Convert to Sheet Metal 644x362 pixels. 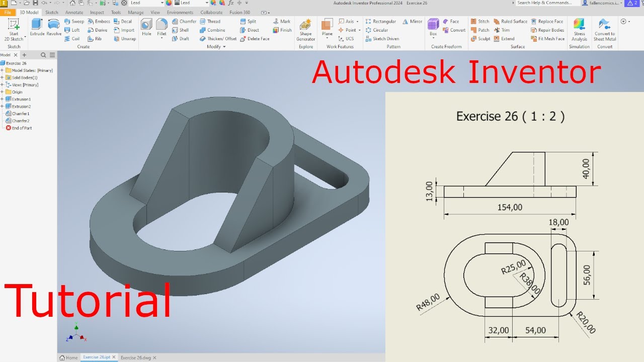coord(605,30)
